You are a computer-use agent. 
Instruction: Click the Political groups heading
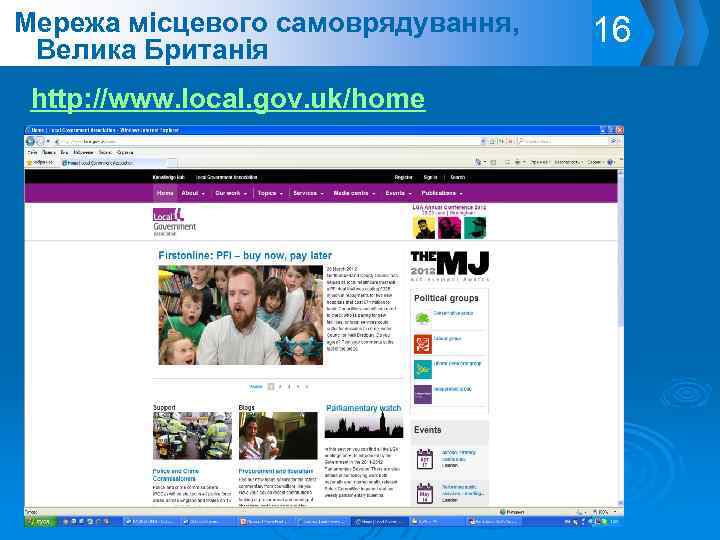[446, 298]
